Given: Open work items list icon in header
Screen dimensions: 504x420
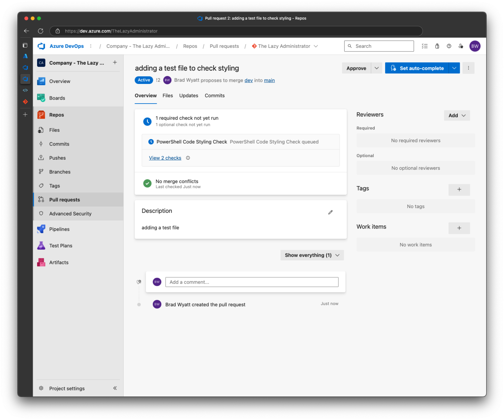Looking at the screenshot, I should tap(425, 46).
